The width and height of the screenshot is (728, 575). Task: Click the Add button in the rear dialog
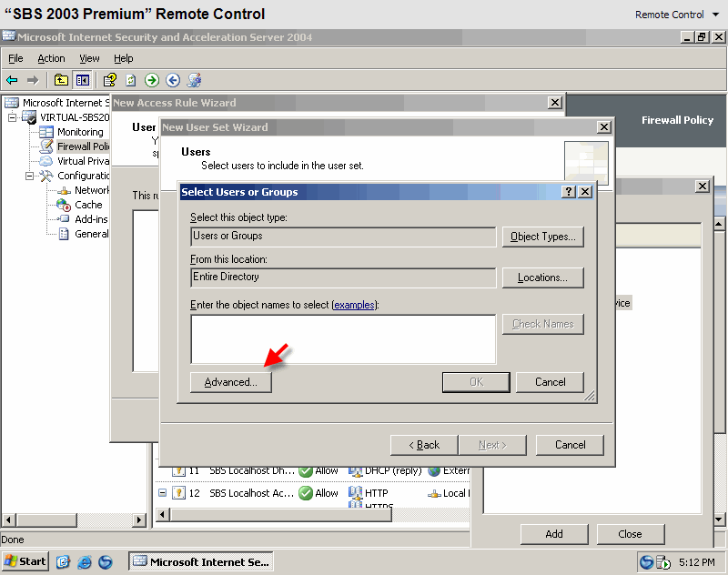pyautogui.click(x=554, y=534)
